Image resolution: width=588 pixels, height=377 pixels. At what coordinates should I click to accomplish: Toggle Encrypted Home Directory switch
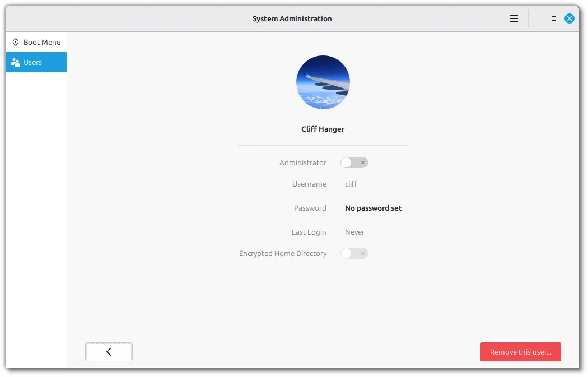(354, 253)
